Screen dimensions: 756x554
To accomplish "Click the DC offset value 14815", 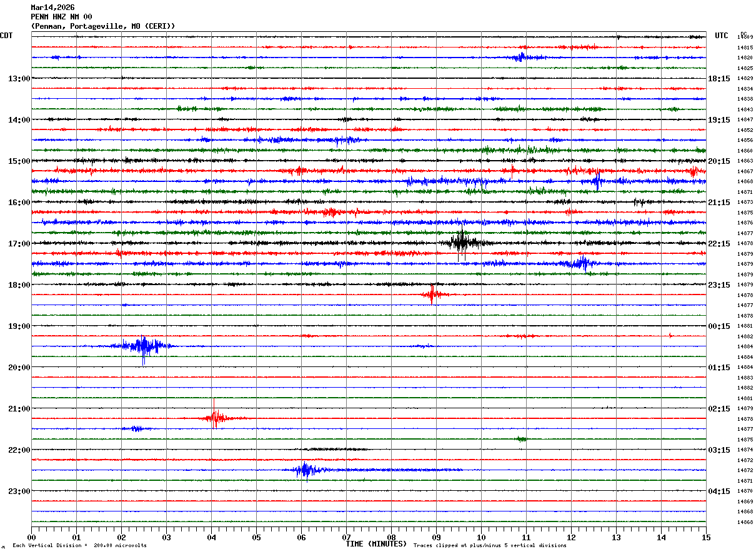I will 745,48.
